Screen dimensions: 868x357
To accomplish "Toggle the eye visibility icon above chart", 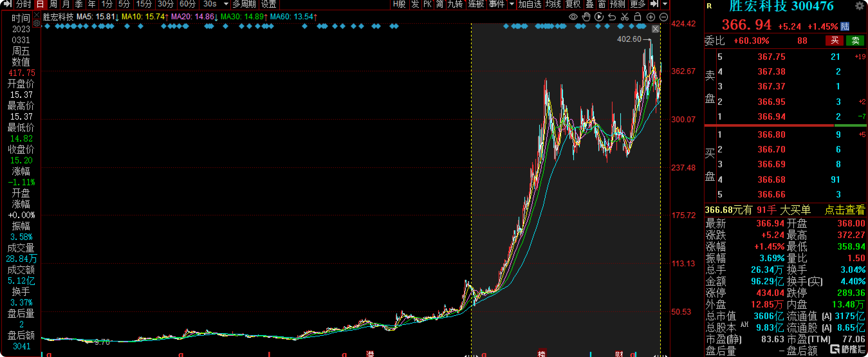I will (x=573, y=17).
